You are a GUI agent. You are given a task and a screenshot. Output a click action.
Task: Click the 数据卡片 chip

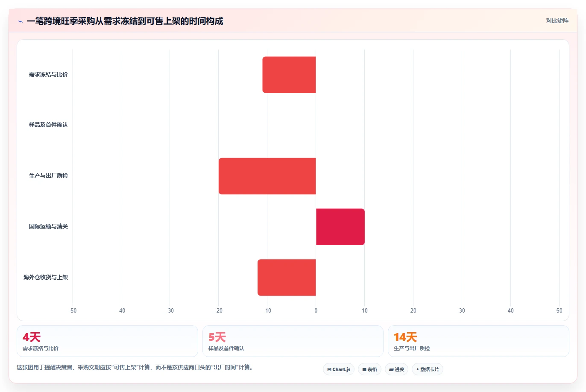coord(428,369)
